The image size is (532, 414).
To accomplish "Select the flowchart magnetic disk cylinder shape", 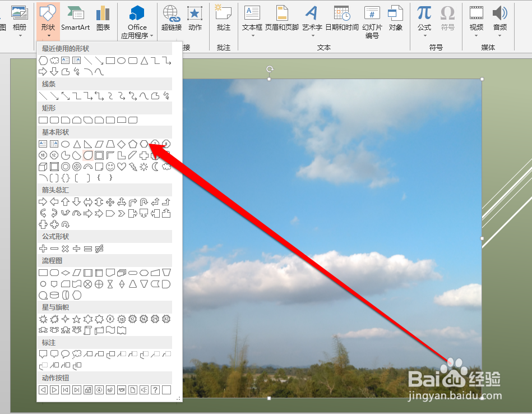I will pyautogui.click(x=54, y=295).
